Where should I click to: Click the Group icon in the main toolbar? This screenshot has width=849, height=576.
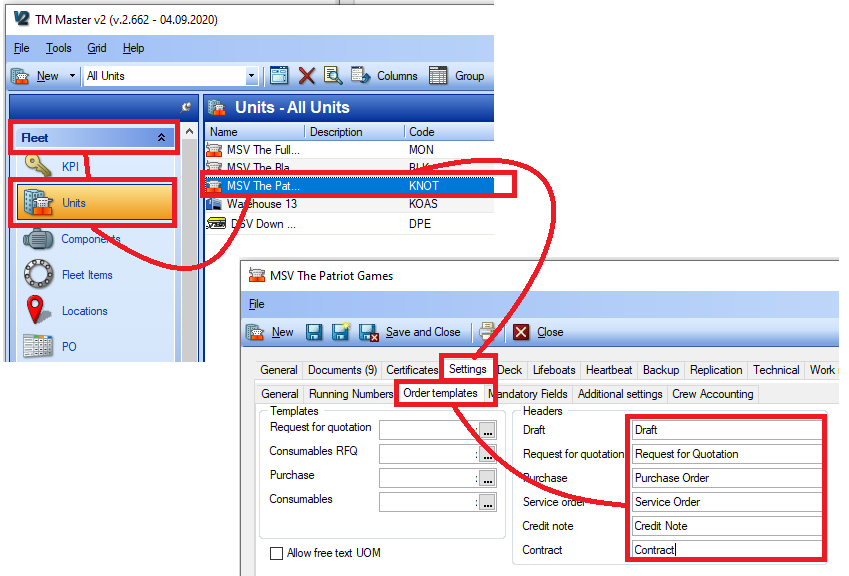pos(438,76)
